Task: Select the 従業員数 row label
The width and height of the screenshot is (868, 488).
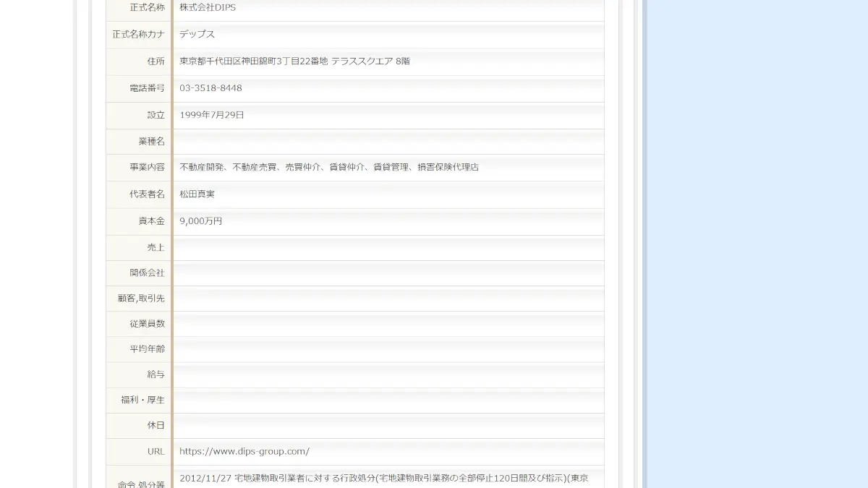Action: 147,324
